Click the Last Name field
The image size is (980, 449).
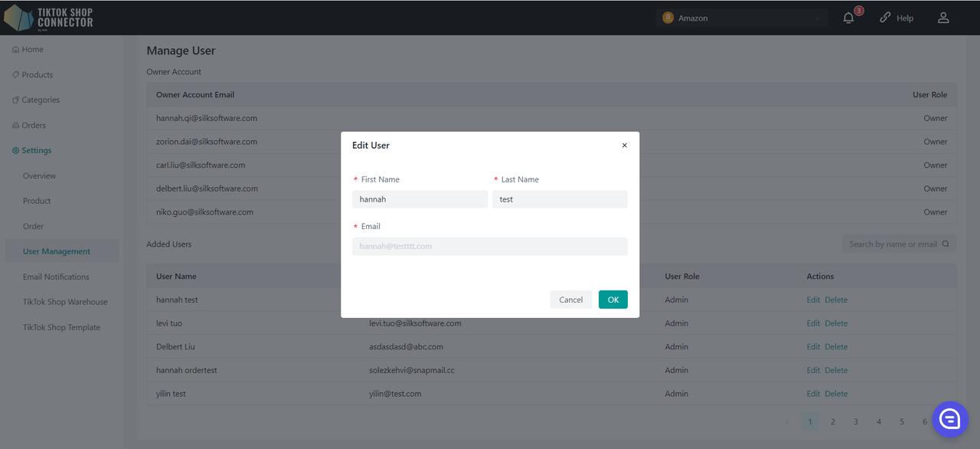point(560,199)
